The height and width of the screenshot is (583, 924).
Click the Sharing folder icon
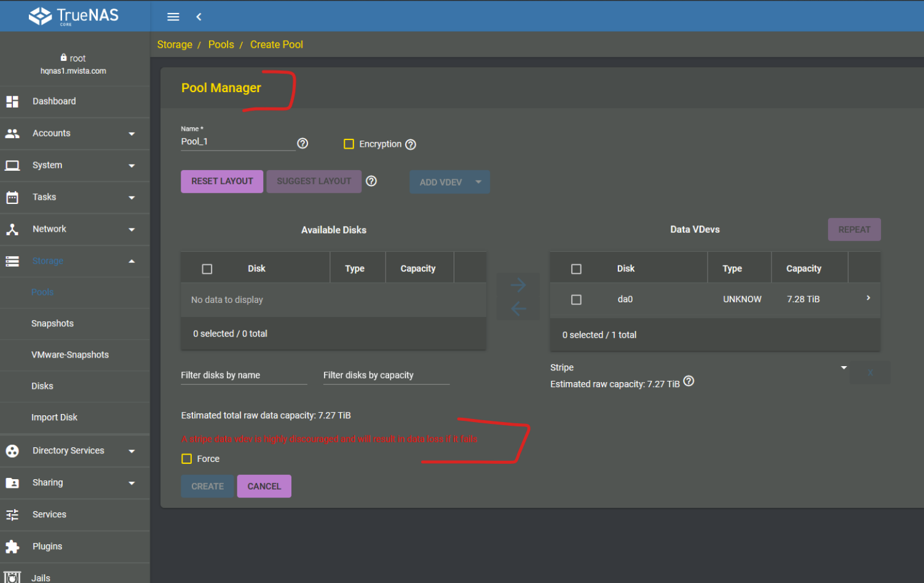tap(12, 483)
